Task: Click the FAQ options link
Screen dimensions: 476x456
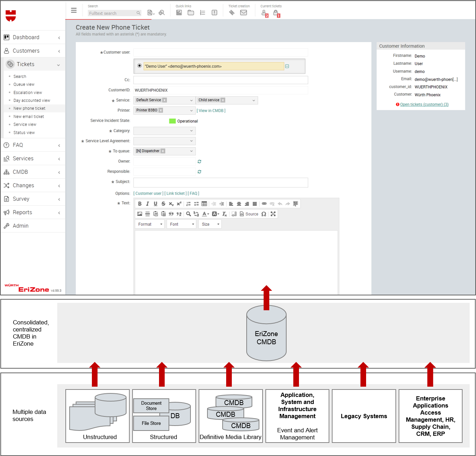Action: [x=193, y=194]
